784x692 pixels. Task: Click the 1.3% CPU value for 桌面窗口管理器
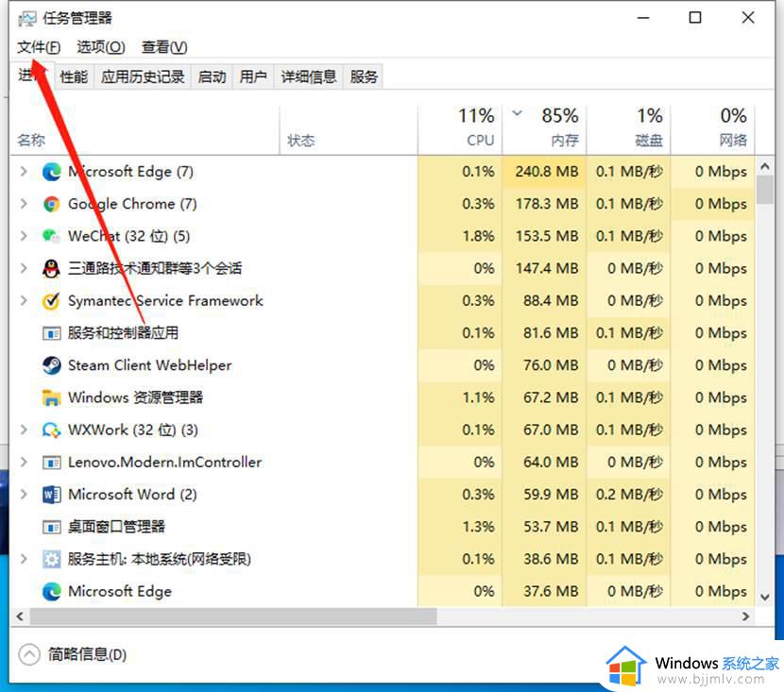tap(479, 527)
